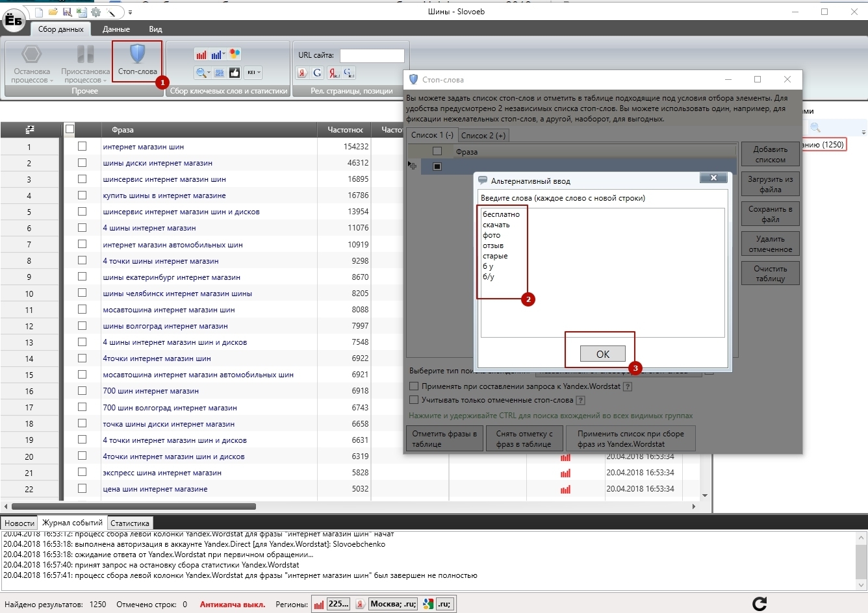868x613 pixels.
Task: Open the Ёб application menu orb
Action: click(x=14, y=19)
